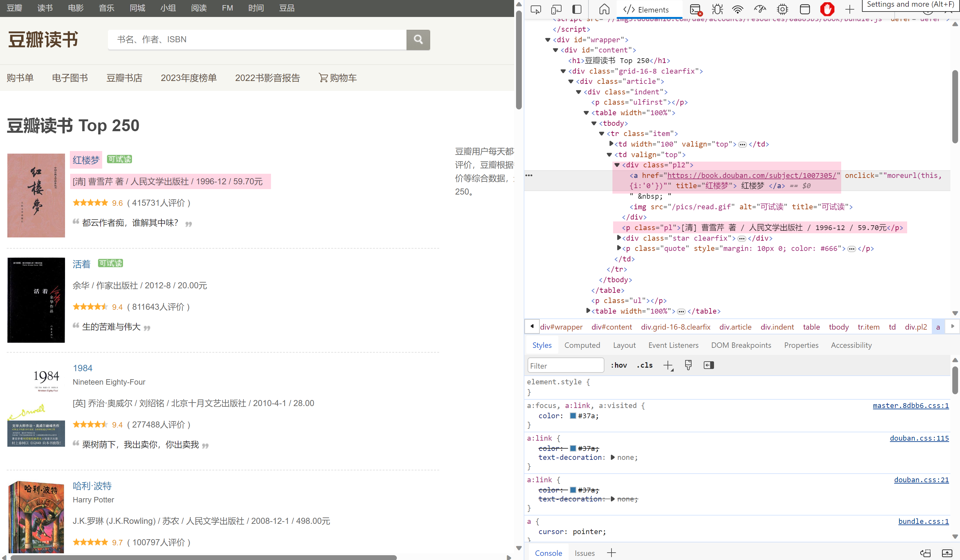Open the Network wifi panel
Viewport: 960px width, 560px height.
click(737, 9)
